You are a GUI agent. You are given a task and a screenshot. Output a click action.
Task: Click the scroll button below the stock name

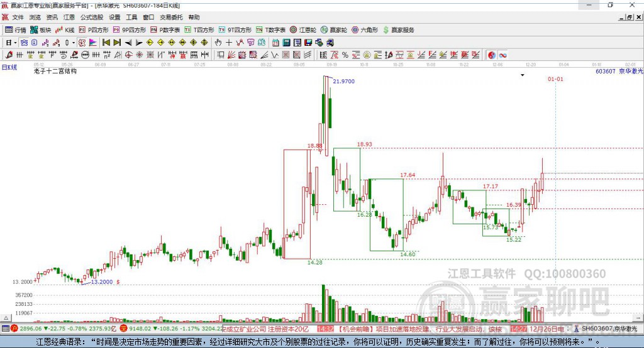638,318
